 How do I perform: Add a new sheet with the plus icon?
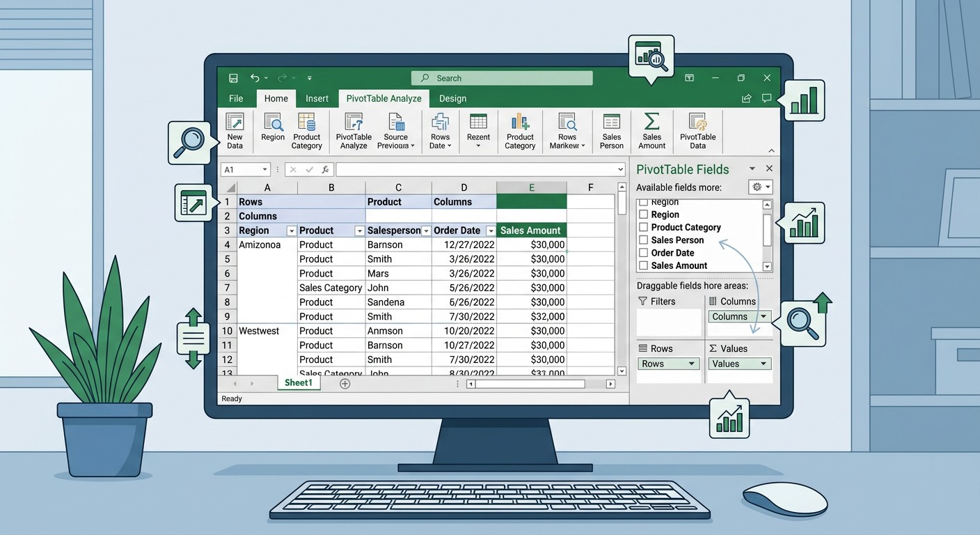pos(345,384)
